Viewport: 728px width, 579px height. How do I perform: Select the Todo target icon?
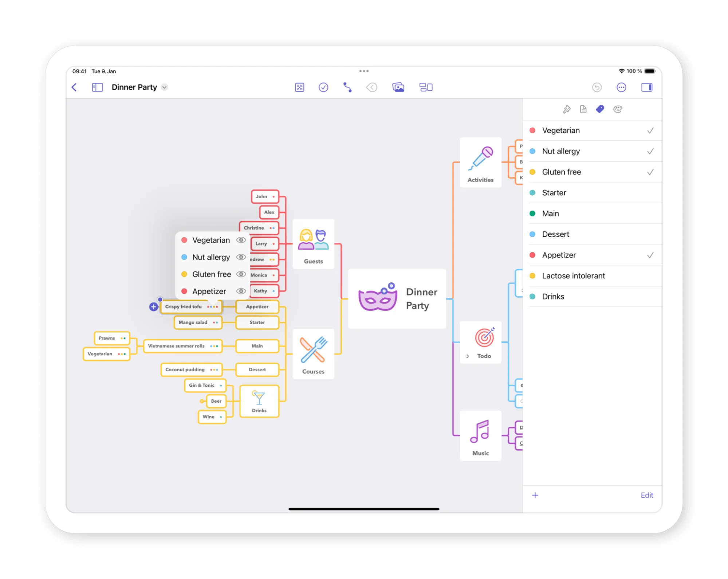[485, 337]
